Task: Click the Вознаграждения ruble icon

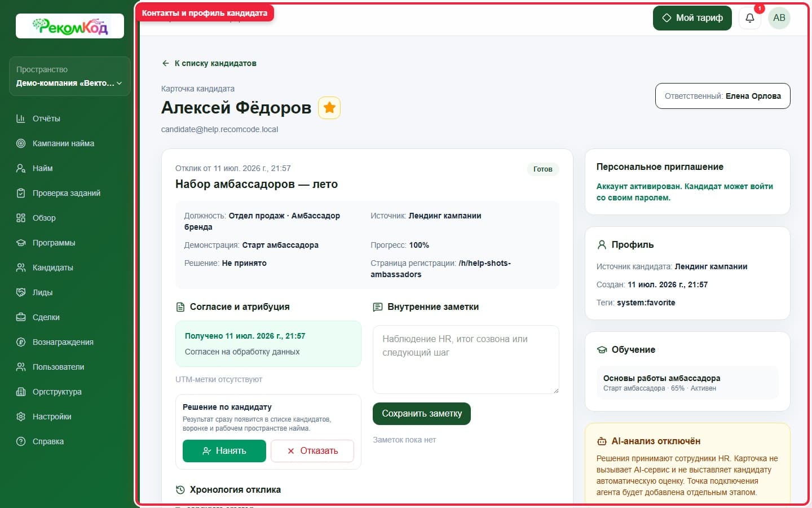Action: coord(21,342)
